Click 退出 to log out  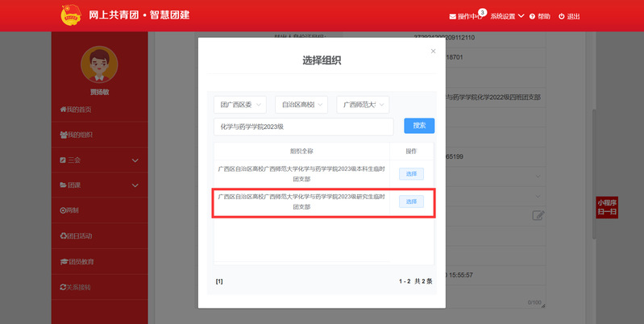tap(569, 16)
